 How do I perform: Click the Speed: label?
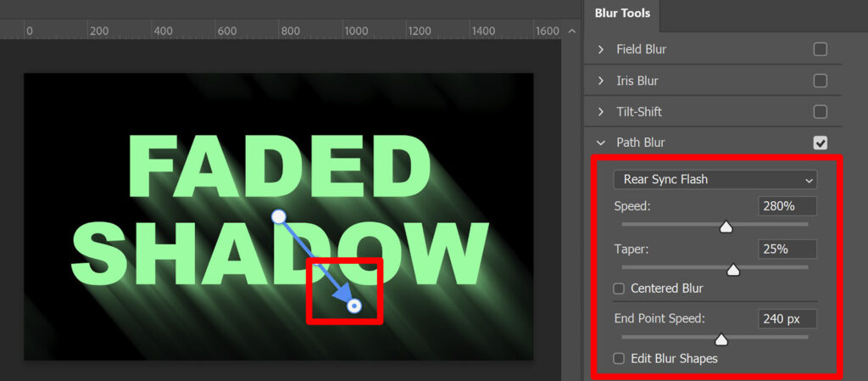(632, 206)
